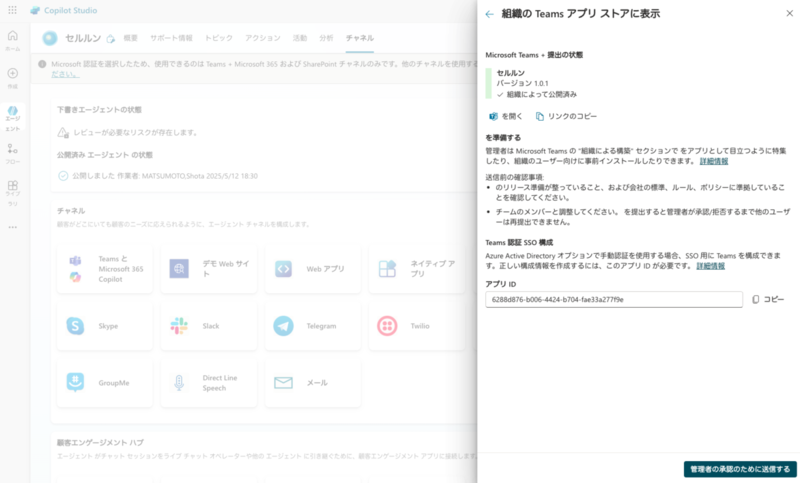This screenshot has width=800, height=483.
Task: Click 組織によって公開済み status text
Action: (541, 94)
